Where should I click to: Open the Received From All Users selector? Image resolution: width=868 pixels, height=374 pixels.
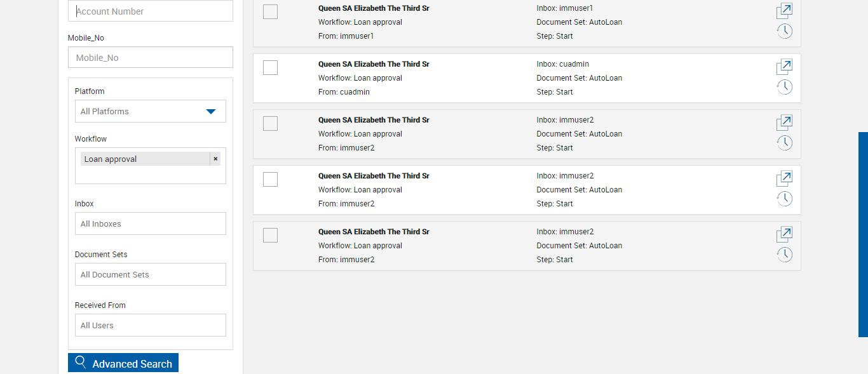point(150,325)
